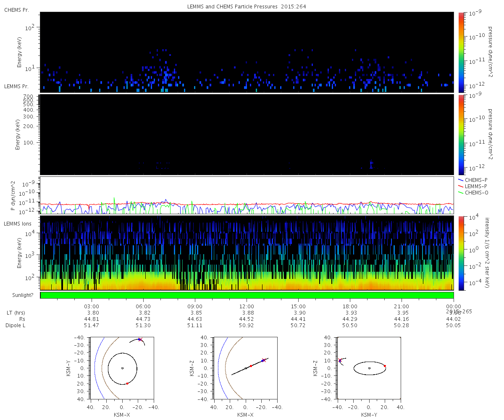Screen dimensions: 504x420
Task: Click the Dipole L row label
Action: [16, 325]
